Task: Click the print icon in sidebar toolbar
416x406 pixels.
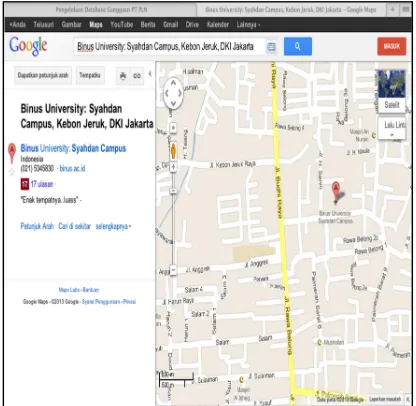Action: (x=123, y=76)
